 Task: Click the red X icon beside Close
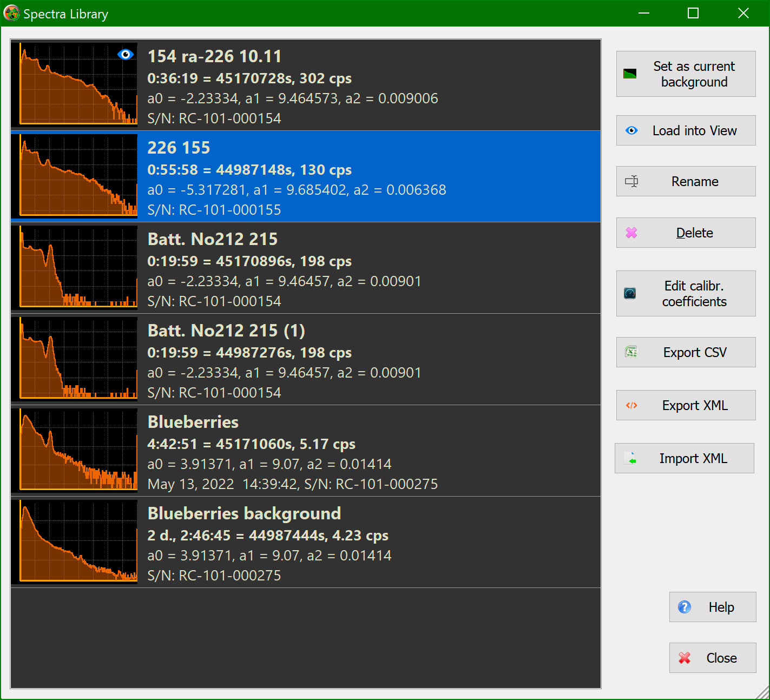coord(685,658)
